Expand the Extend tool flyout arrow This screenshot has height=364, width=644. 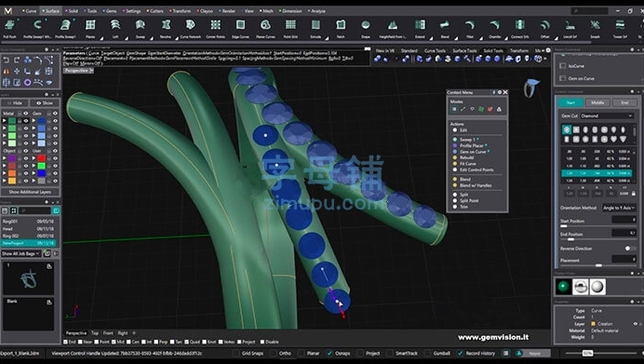coord(431,38)
